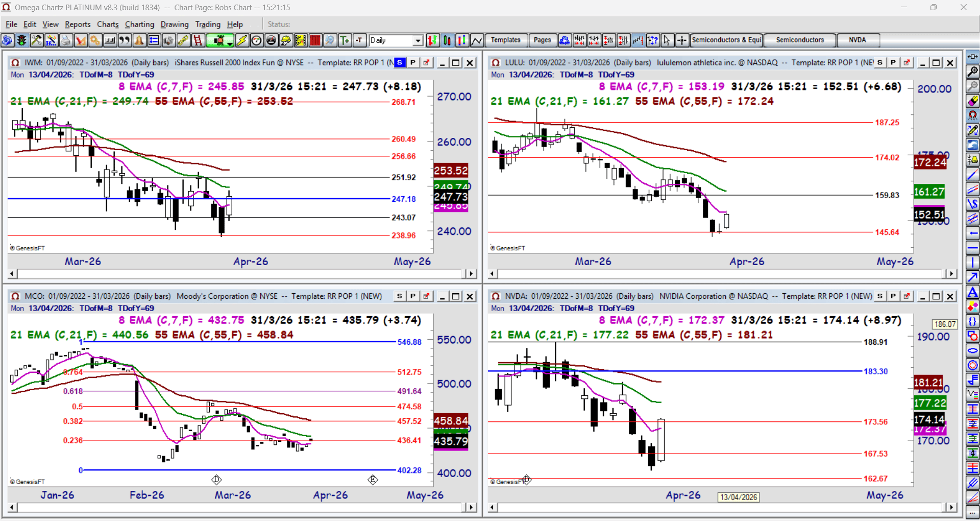Click the MCO chart scroll-right arrow

pos(472,507)
